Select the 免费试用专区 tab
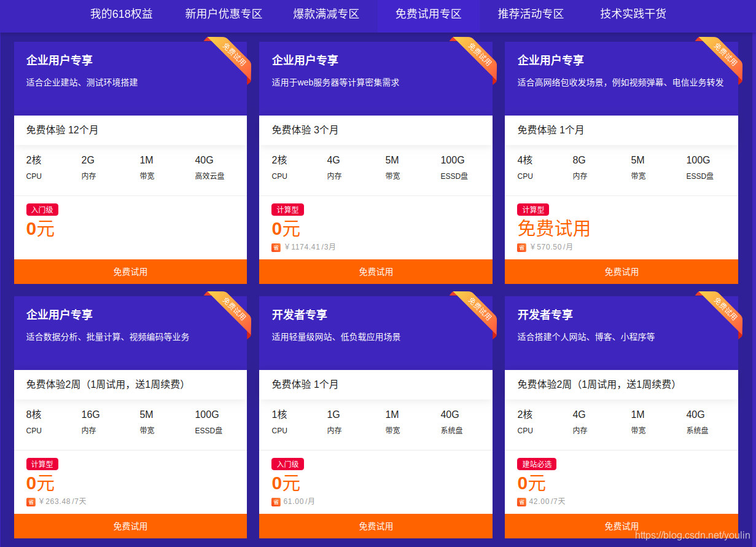This screenshot has height=547, width=756. [428, 14]
